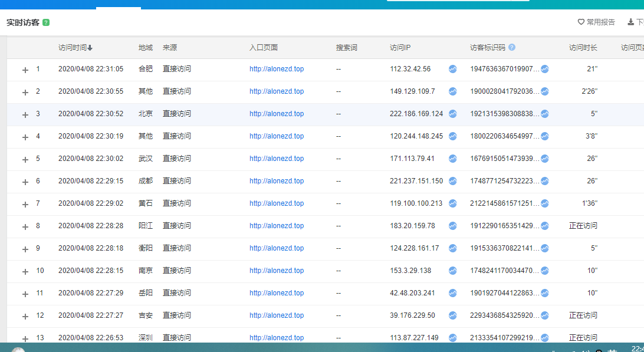Click the 地域 column header
The image size is (644, 352).
(146, 48)
